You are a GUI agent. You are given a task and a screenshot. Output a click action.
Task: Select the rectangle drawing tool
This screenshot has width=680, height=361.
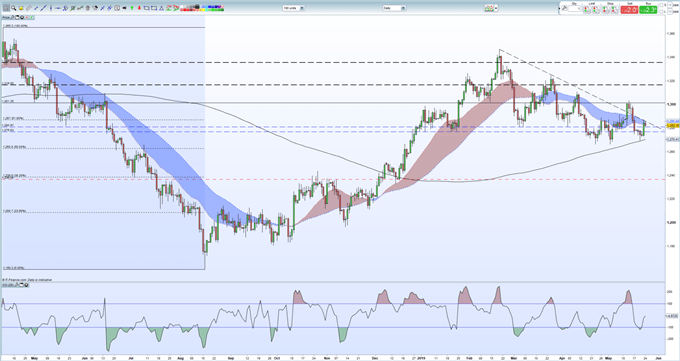[154, 8]
